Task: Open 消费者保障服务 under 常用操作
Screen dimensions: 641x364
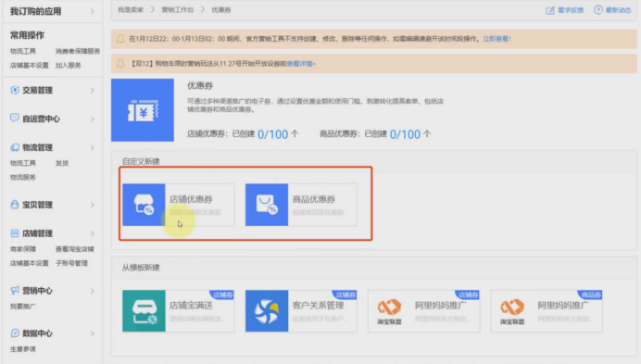Action: click(x=78, y=51)
